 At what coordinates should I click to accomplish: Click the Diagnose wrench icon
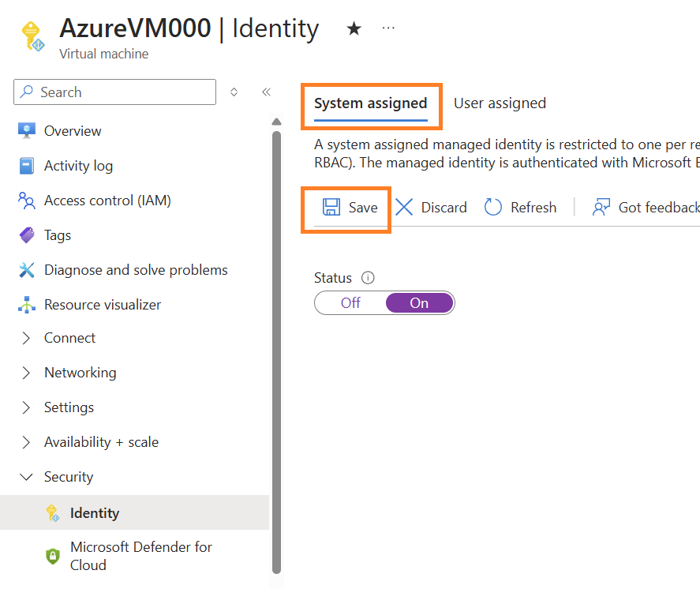coord(27,270)
